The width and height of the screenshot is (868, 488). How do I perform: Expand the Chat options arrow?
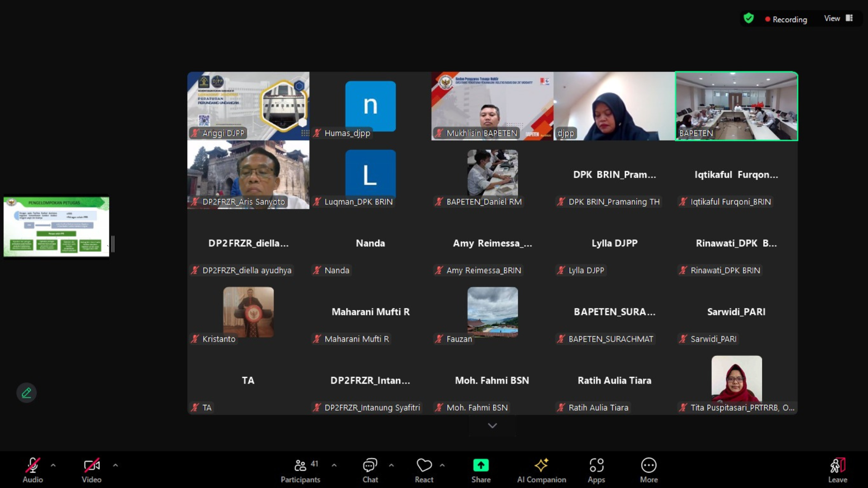[392, 465]
